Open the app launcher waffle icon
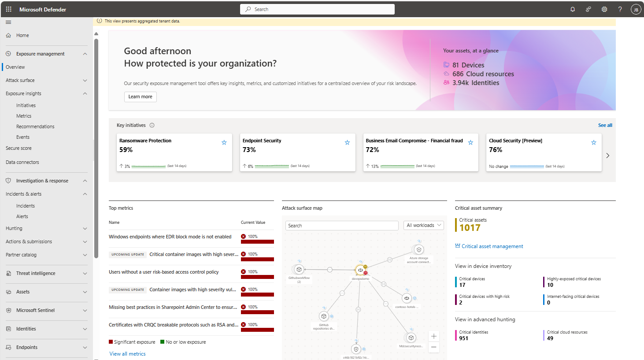The height and width of the screenshot is (360, 644). [x=9, y=9]
